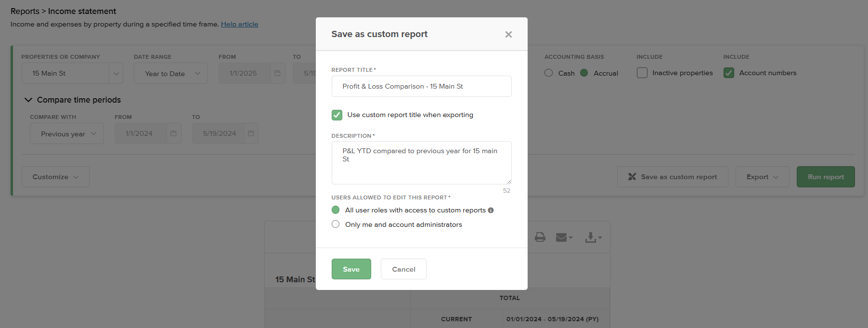Select the Cash accounting basis
Image resolution: width=868 pixels, height=328 pixels.
[548, 73]
